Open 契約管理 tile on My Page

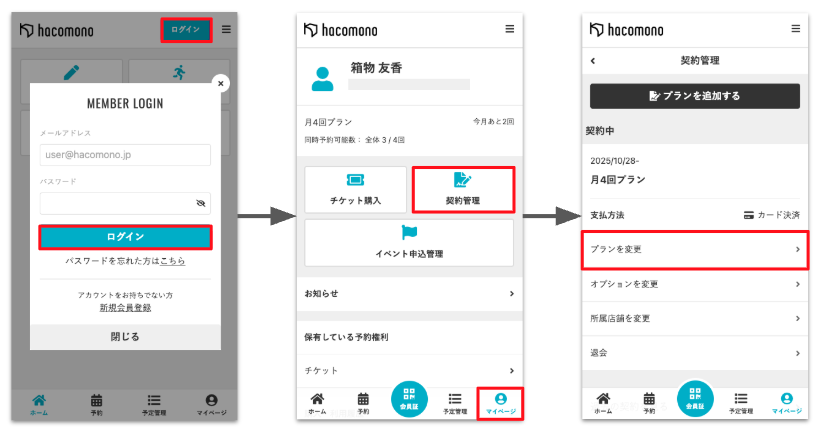pyautogui.click(x=462, y=189)
